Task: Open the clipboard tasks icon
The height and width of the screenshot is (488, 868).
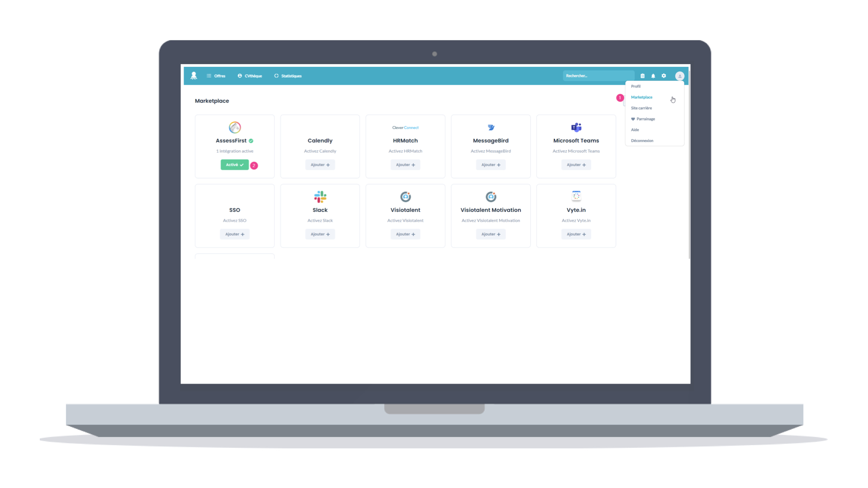Action: [642, 76]
